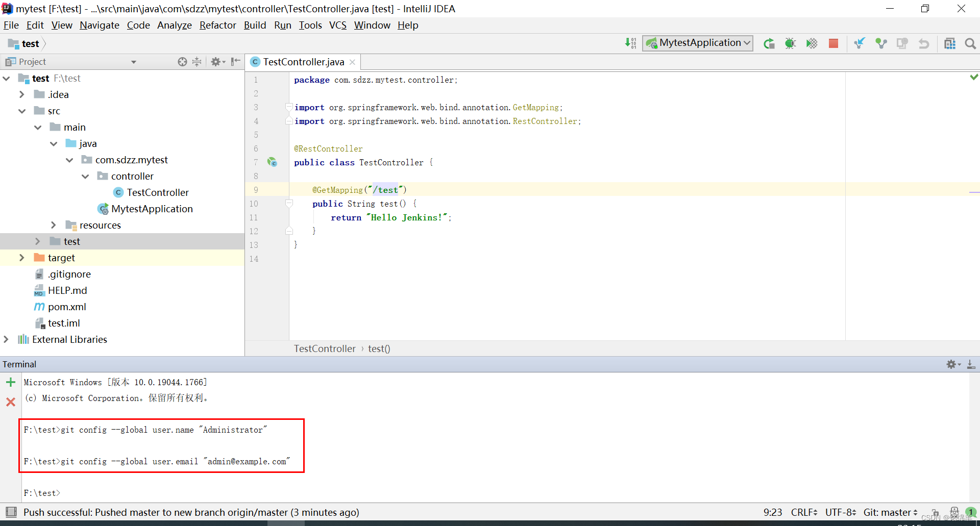Open the Refactor menu
This screenshot has width=980, height=526.
pyautogui.click(x=218, y=26)
